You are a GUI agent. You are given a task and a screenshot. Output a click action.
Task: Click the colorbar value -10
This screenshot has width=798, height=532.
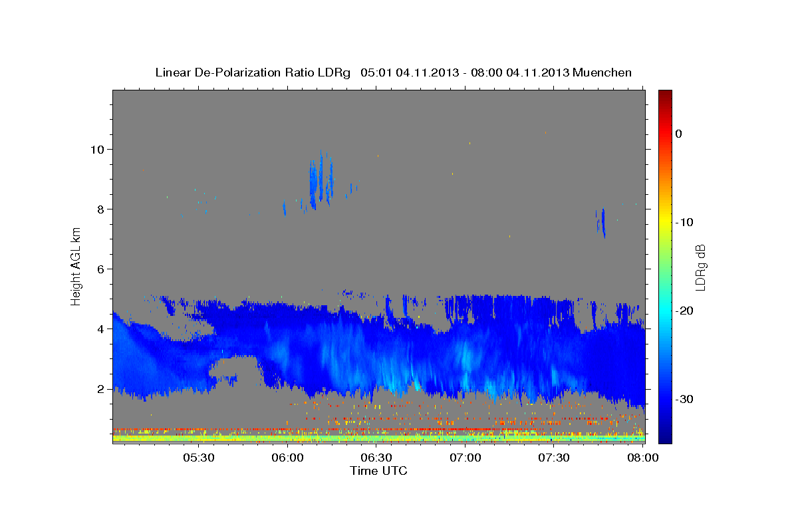tap(685, 222)
